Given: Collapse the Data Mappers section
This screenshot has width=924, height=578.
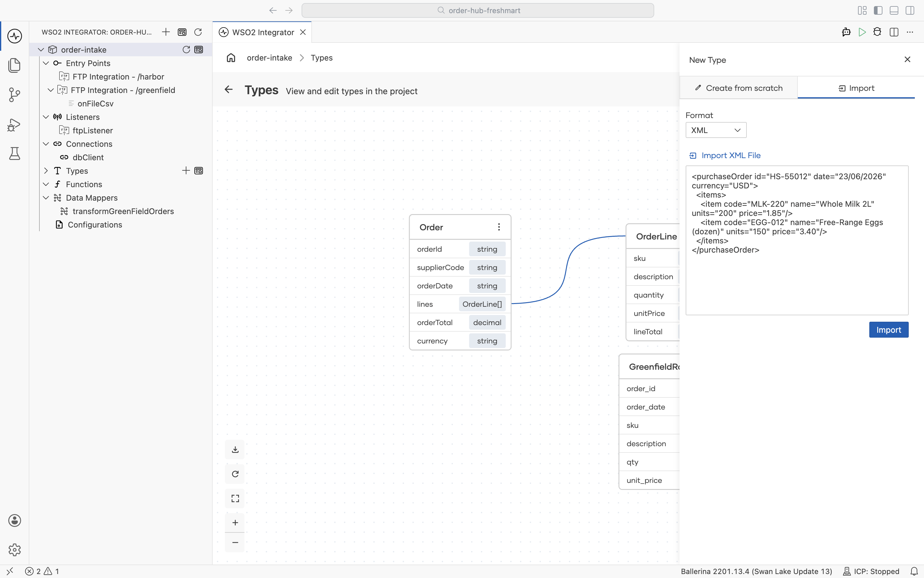Looking at the screenshot, I should click(x=46, y=198).
